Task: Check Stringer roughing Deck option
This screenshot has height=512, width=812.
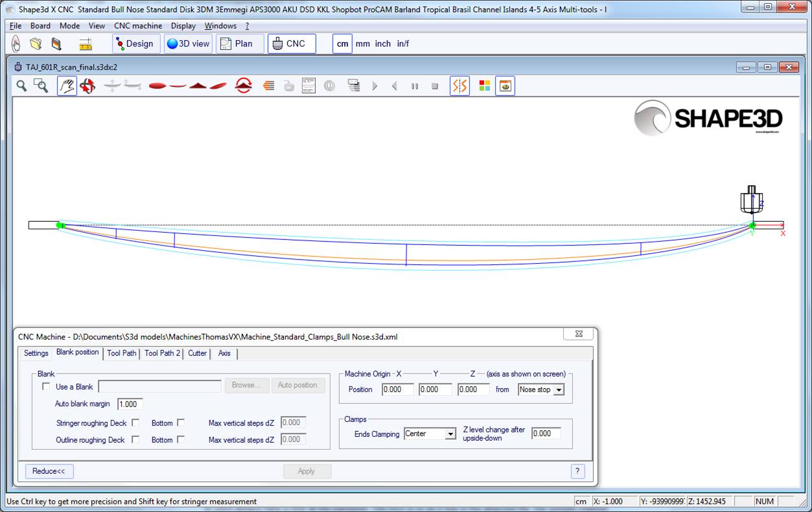Action: pyautogui.click(x=135, y=423)
